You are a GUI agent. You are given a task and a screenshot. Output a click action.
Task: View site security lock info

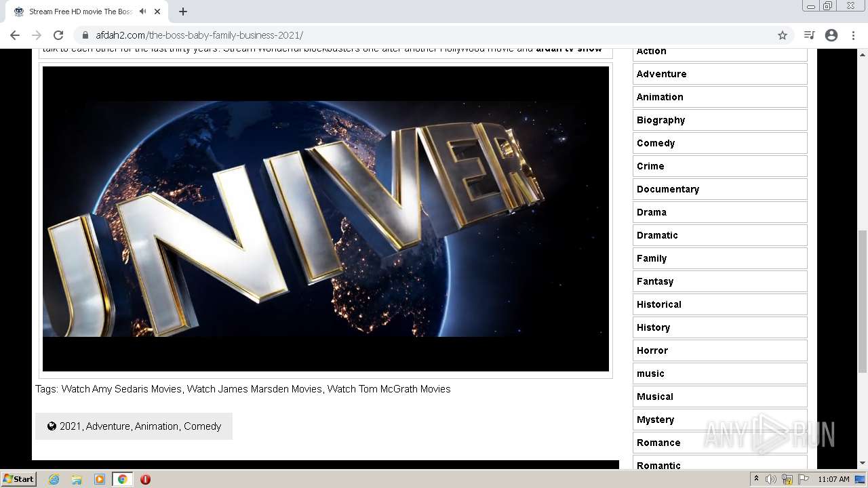click(85, 35)
